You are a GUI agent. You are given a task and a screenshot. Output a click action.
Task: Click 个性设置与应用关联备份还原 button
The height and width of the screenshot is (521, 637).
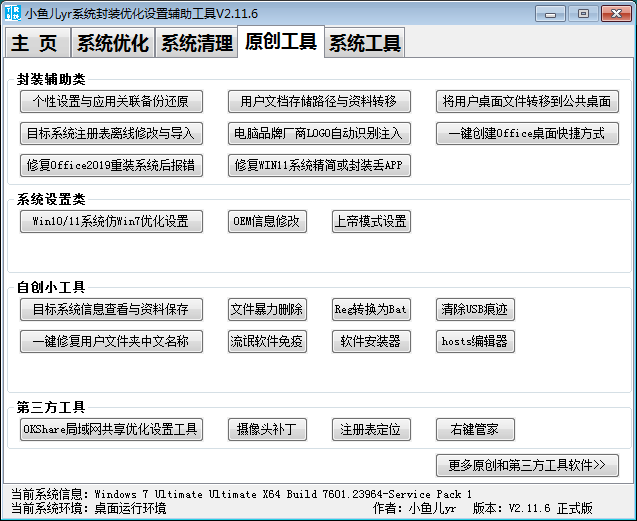click(111, 102)
